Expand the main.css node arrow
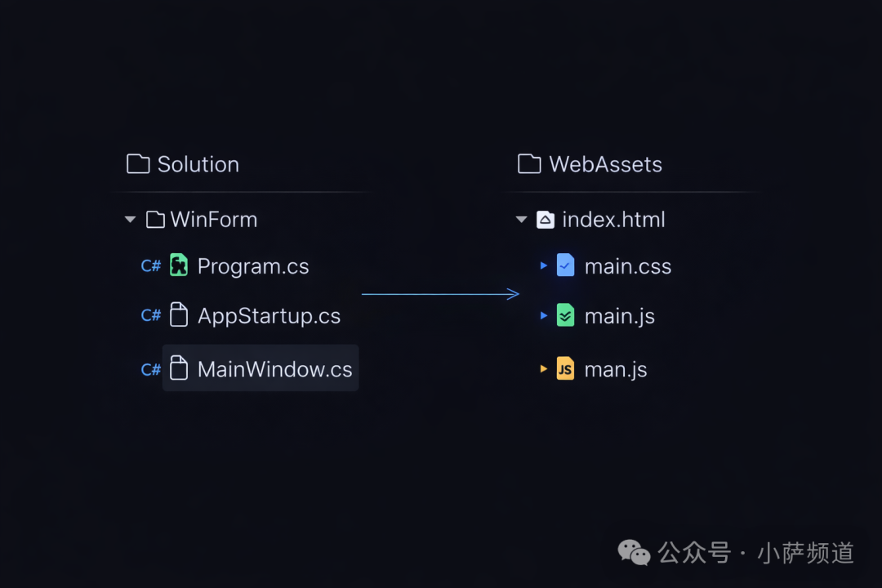This screenshot has height=588, width=882. [x=544, y=265]
